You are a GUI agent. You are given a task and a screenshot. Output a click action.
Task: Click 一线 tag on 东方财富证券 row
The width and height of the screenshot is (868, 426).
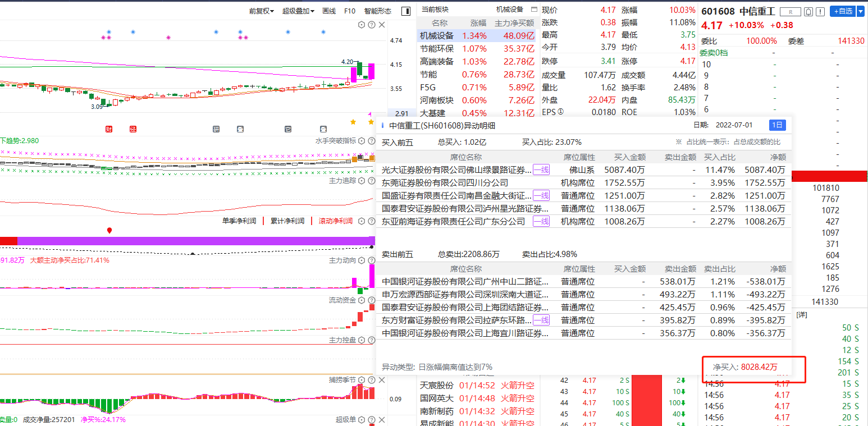[x=541, y=320]
